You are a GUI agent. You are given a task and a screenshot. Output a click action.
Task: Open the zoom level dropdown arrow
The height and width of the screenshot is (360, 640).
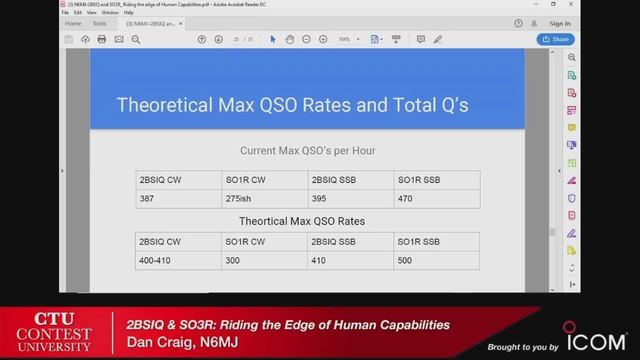[x=358, y=40]
